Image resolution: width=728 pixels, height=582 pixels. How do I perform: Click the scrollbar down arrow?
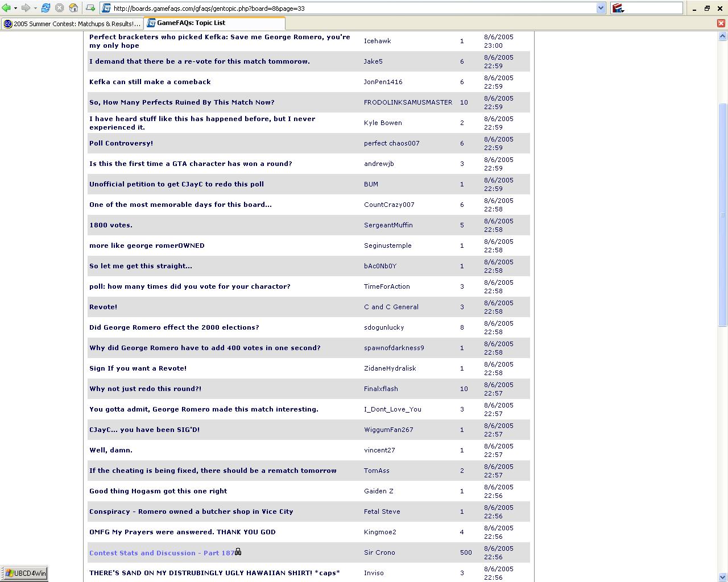[x=723, y=577]
